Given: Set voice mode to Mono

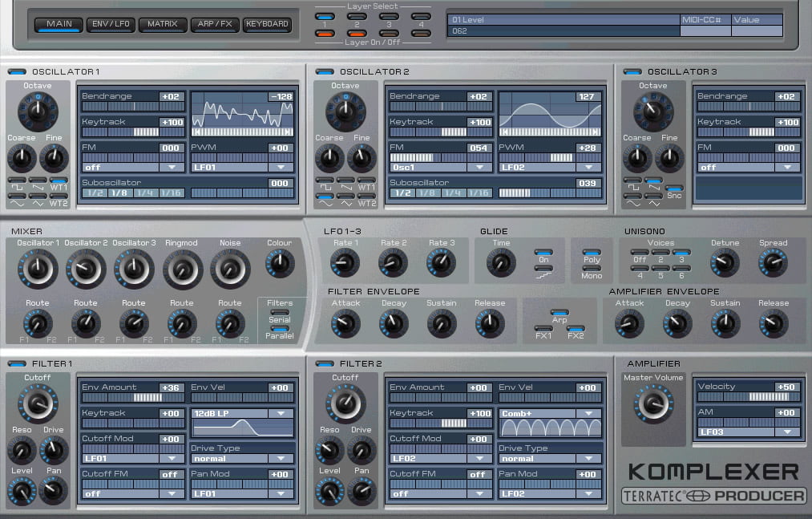Looking at the screenshot, I should coord(592,269).
